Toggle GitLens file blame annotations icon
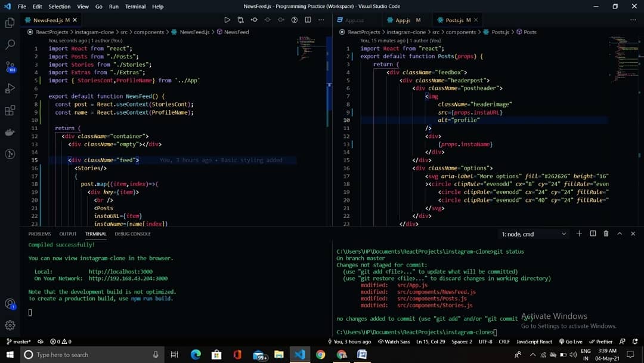This screenshot has width=644, height=363. (295, 20)
